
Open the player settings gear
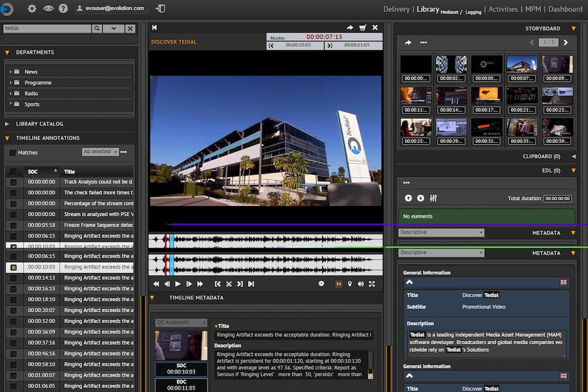(x=322, y=284)
